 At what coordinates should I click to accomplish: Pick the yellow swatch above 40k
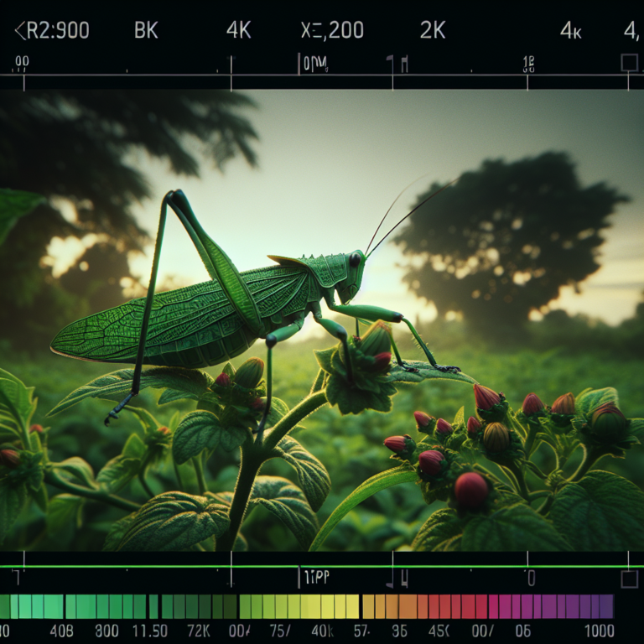click(327, 606)
